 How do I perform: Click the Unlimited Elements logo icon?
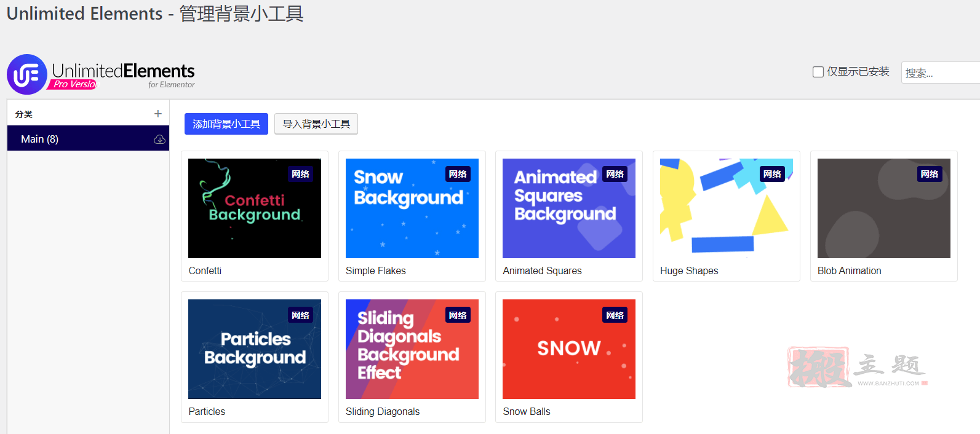[x=27, y=74]
